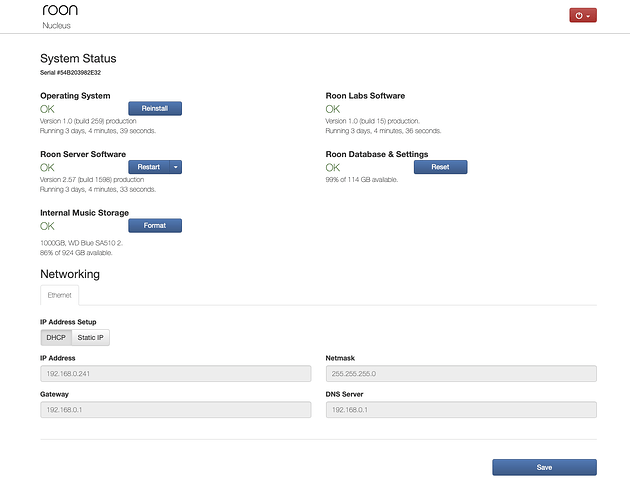Click the red power icon

pyautogui.click(x=578, y=16)
